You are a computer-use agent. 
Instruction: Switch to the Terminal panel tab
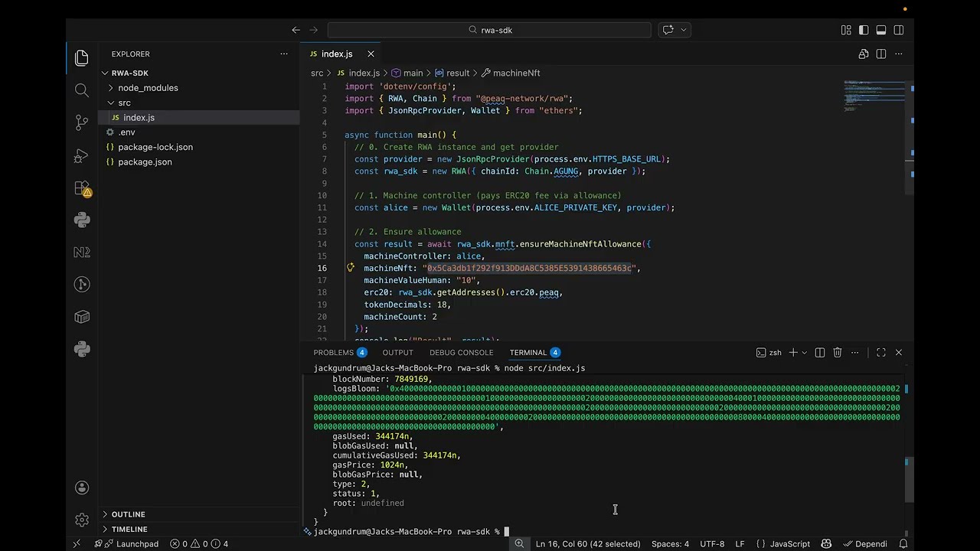click(534, 352)
